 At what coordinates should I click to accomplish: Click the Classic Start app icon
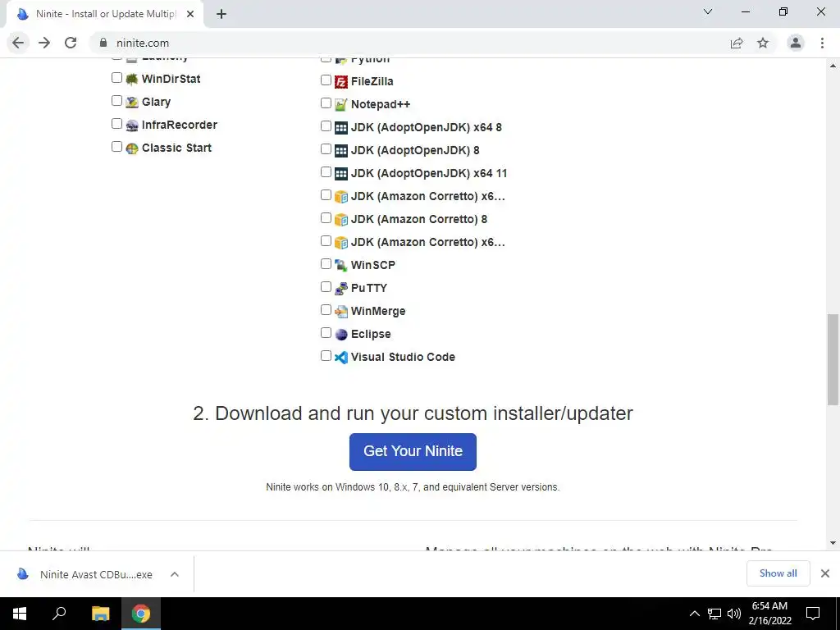pos(132,148)
